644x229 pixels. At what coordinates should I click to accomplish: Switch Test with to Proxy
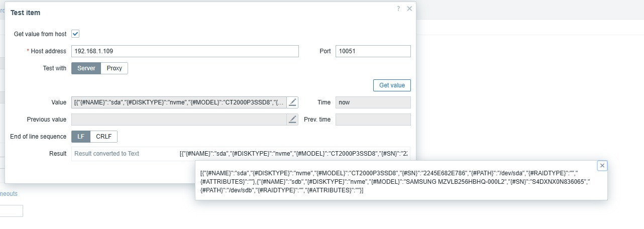click(115, 68)
